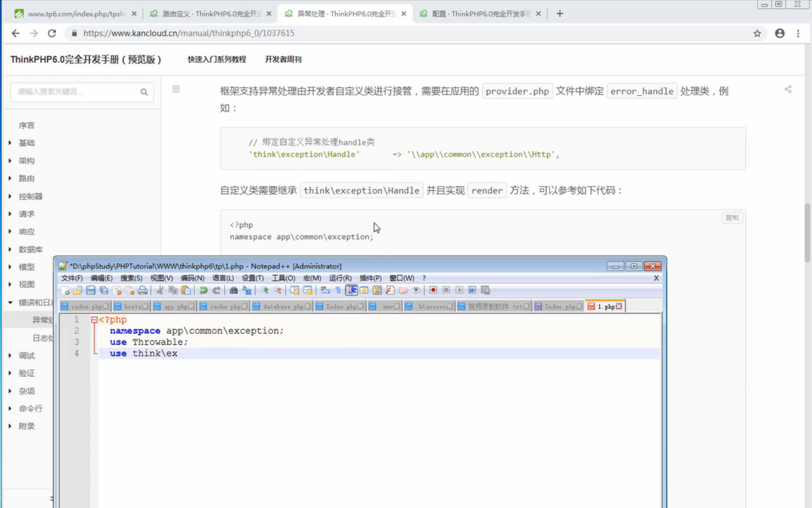Screen dimensions: 812x508
Task: Redo edit in Notepad++ toolbar
Action: click(217, 290)
